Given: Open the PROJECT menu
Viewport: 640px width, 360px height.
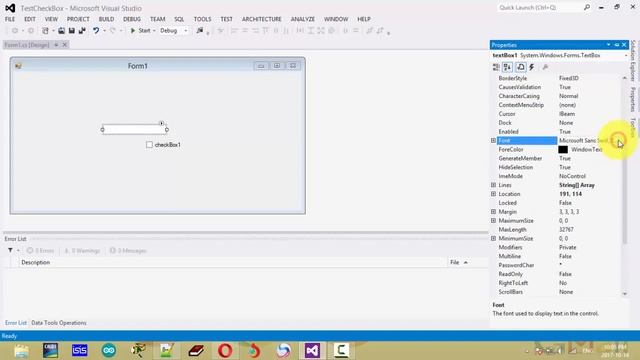Looking at the screenshot, I should tap(78, 19).
